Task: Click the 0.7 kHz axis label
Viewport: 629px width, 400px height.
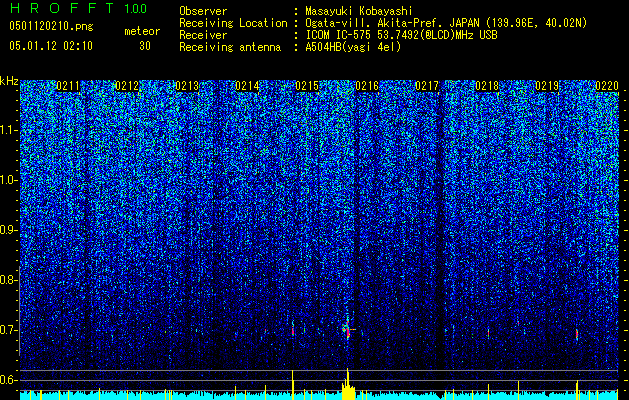Action: [x=9, y=330]
